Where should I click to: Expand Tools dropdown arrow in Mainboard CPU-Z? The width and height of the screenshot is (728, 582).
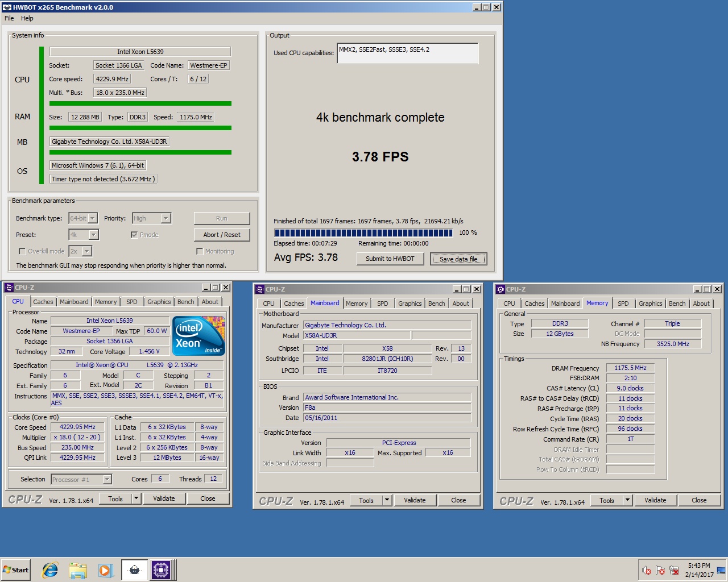(387, 500)
